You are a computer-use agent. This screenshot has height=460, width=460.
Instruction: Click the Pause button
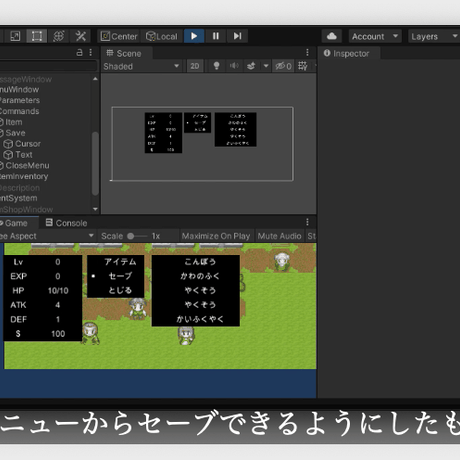tap(216, 36)
